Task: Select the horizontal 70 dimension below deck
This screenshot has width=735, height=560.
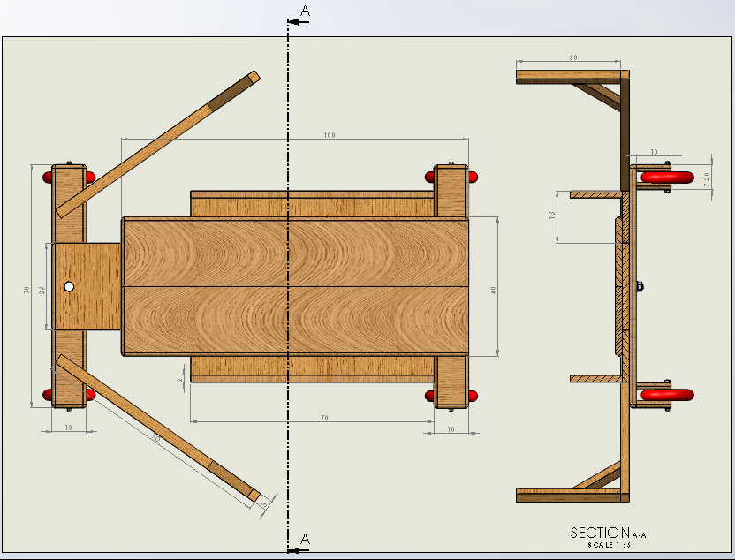Action: click(x=324, y=418)
